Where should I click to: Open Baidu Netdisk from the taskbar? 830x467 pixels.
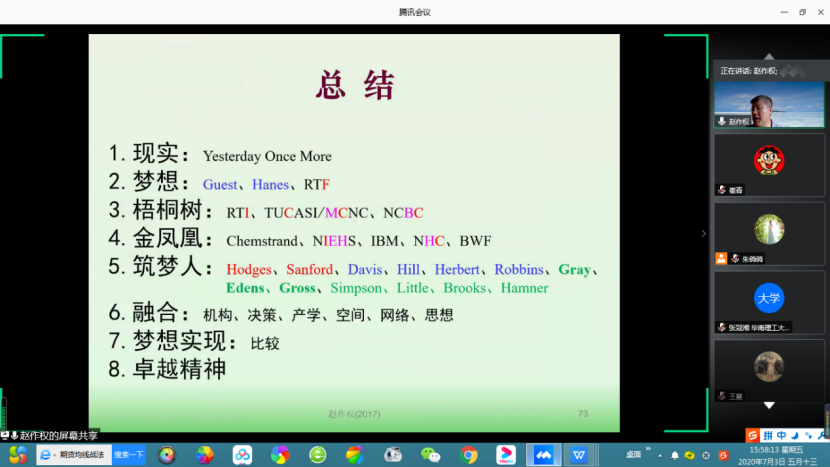(242, 455)
